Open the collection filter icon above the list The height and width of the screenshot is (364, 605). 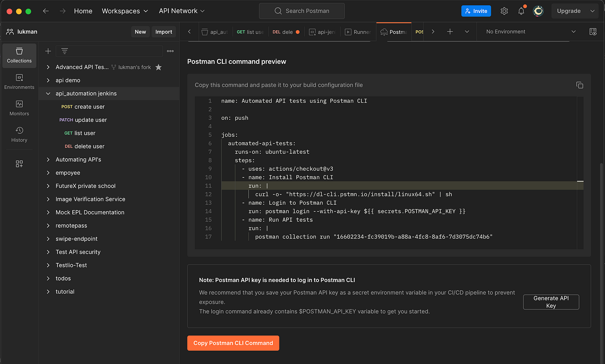coord(65,51)
